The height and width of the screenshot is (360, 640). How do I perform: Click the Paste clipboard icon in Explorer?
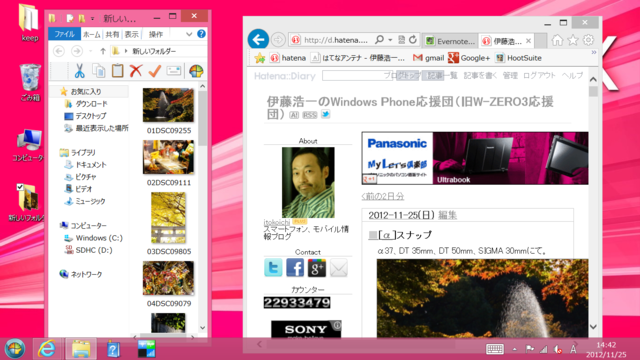[x=118, y=71]
